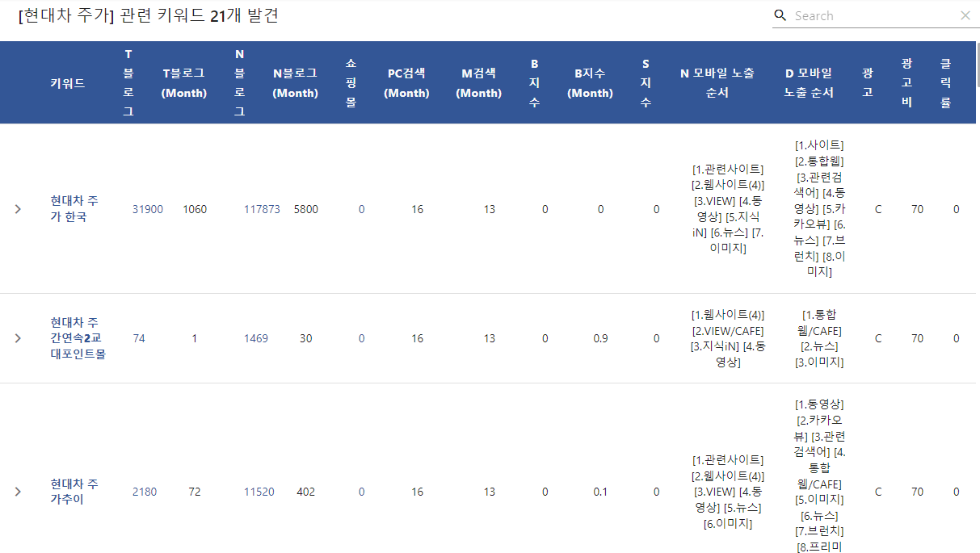980x553 pixels.
Task: Sort by T블로그 (Month) column header
Action: (183, 83)
